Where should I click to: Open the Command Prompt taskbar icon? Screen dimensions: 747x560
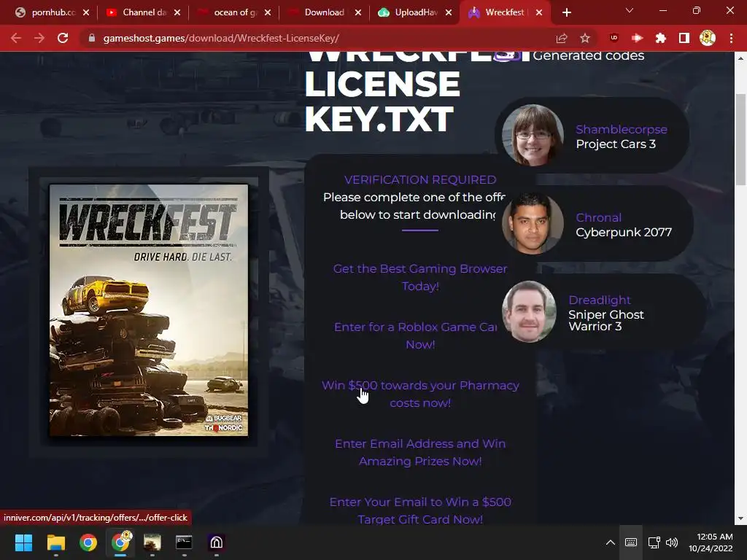click(x=184, y=542)
